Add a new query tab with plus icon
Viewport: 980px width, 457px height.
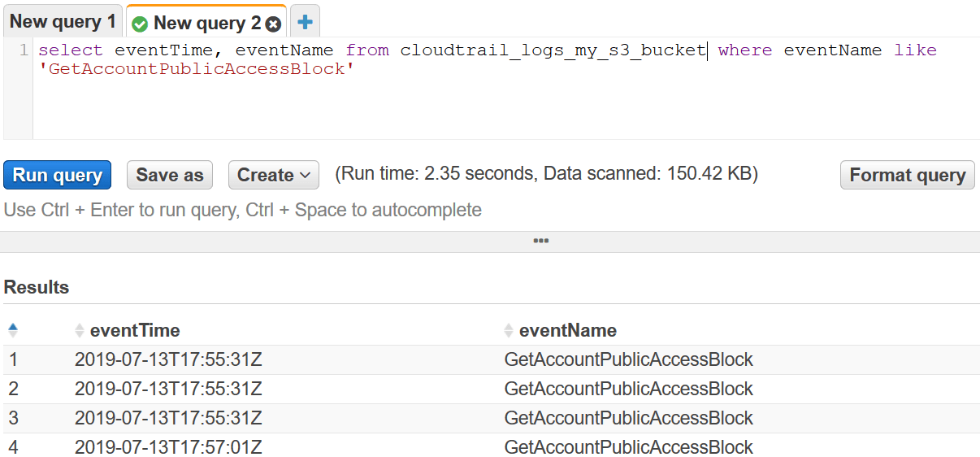click(306, 22)
